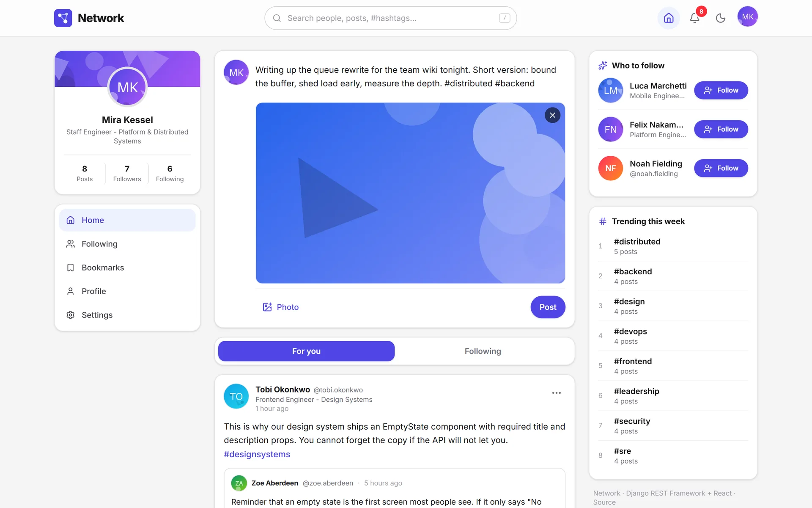This screenshot has width=812, height=508.
Task: Toggle dark mode moon icon
Action: pos(721,18)
